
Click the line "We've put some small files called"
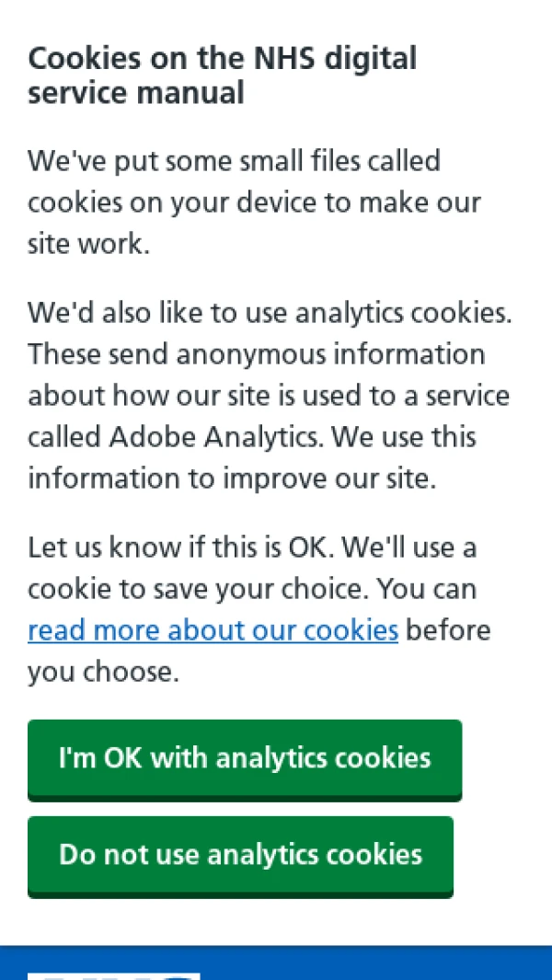[x=234, y=161]
